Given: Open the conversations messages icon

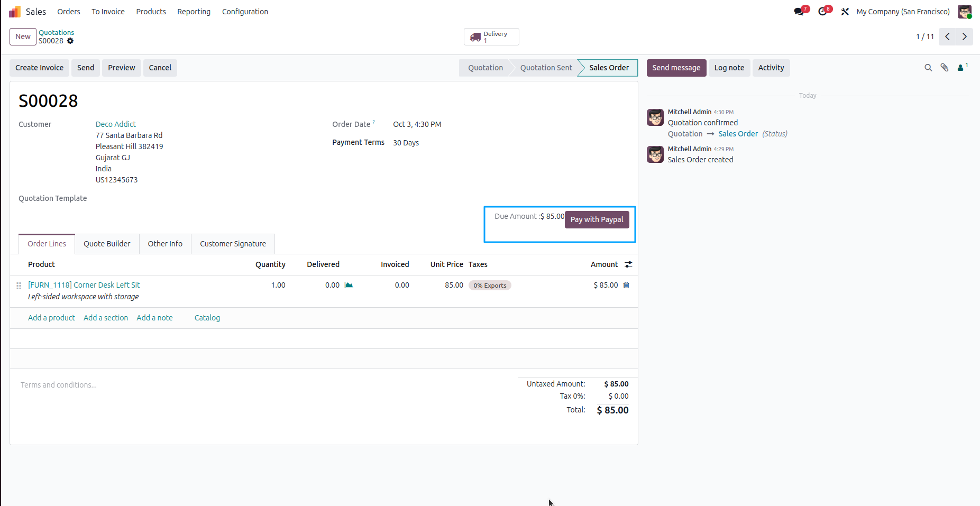Looking at the screenshot, I should pyautogui.click(x=799, y=12).
